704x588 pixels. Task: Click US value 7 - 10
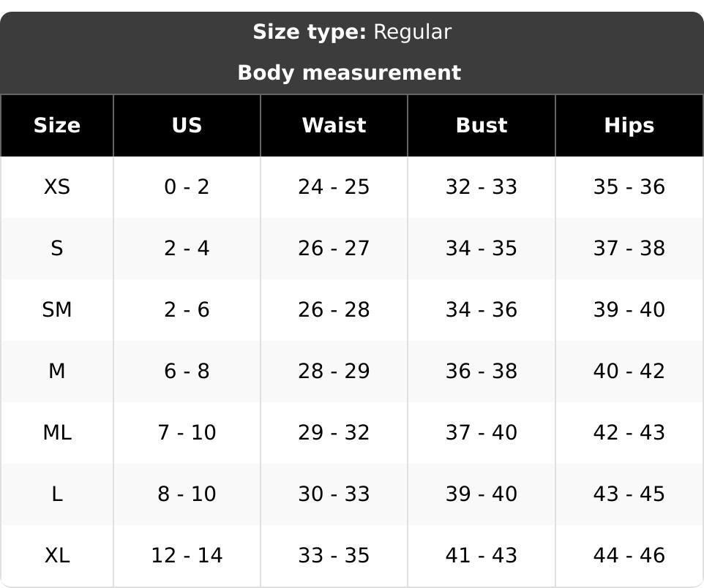(187, 433)
